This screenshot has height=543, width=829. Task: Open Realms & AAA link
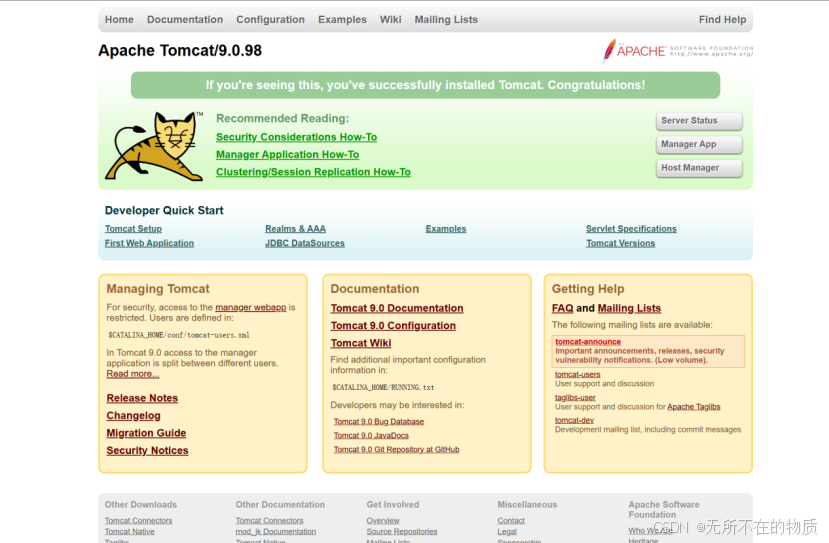coord(296,228)
